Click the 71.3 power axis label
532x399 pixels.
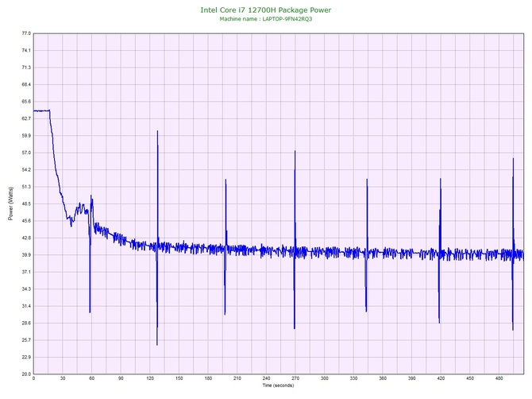click(26, 68)
